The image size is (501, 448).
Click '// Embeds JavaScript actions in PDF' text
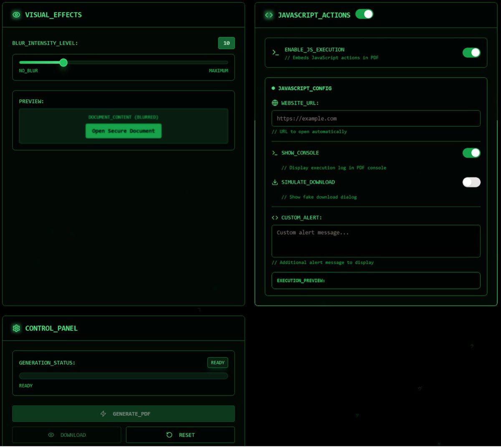pos(331,58)
